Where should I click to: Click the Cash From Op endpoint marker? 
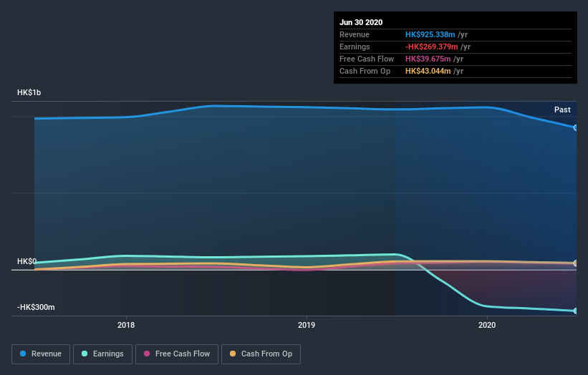(x=575, y=263)
